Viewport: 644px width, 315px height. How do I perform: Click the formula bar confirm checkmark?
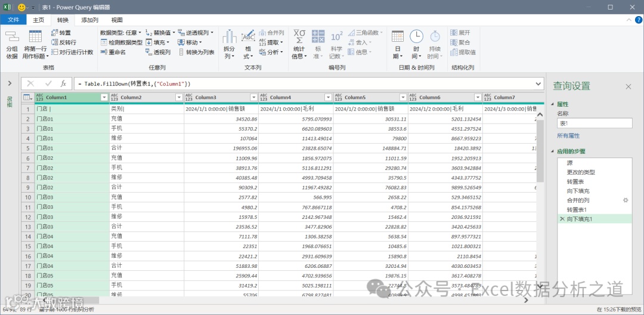coord(48,84)
